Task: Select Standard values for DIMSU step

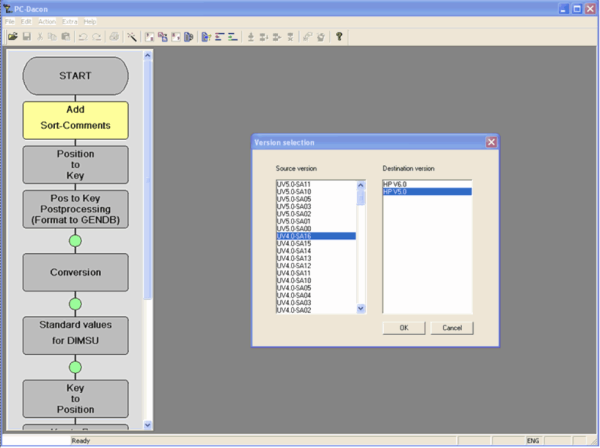Action: click(75, 336)
